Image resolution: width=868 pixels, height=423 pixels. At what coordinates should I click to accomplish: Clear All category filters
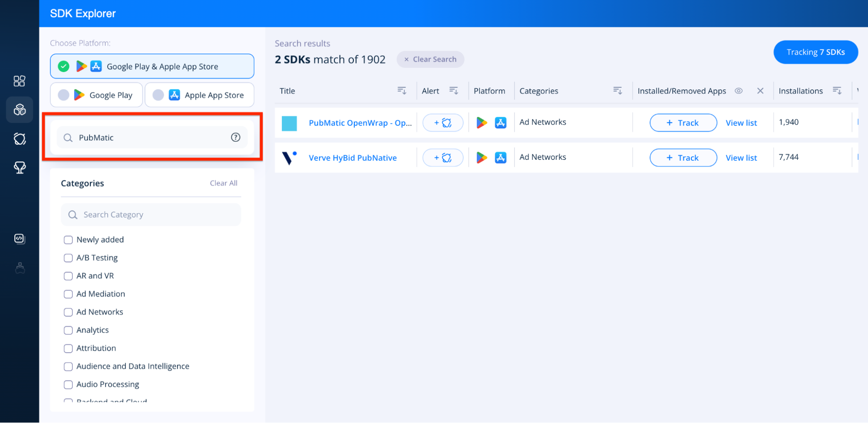pyautogui.click(x=224, y=183)
